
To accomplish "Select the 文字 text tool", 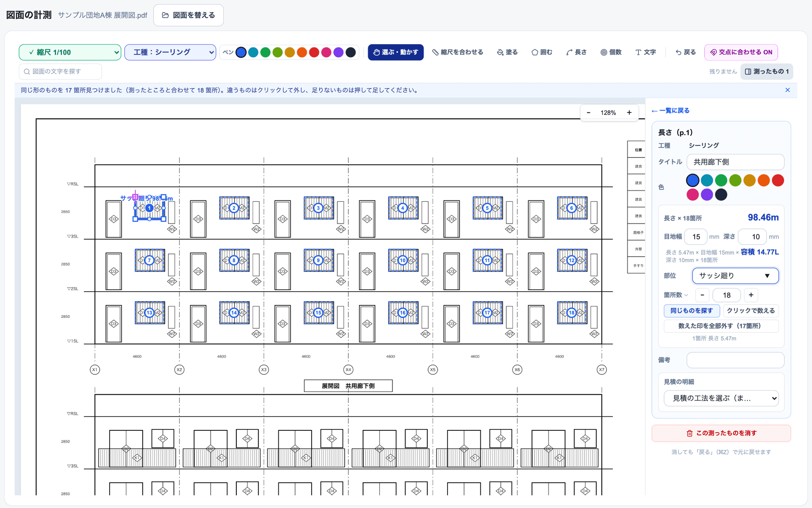I will point(646,52).
